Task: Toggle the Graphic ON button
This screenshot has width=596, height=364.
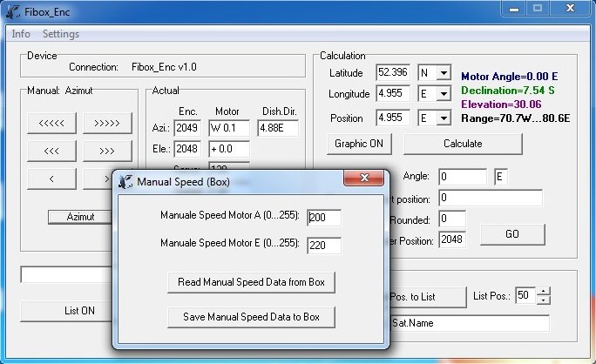Action: [361, 143]
